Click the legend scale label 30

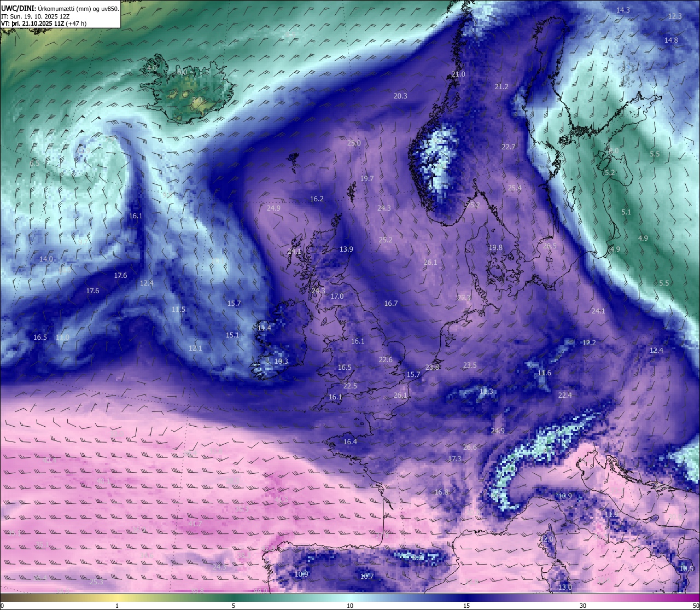pyautogui.click(x=583, y=606)
